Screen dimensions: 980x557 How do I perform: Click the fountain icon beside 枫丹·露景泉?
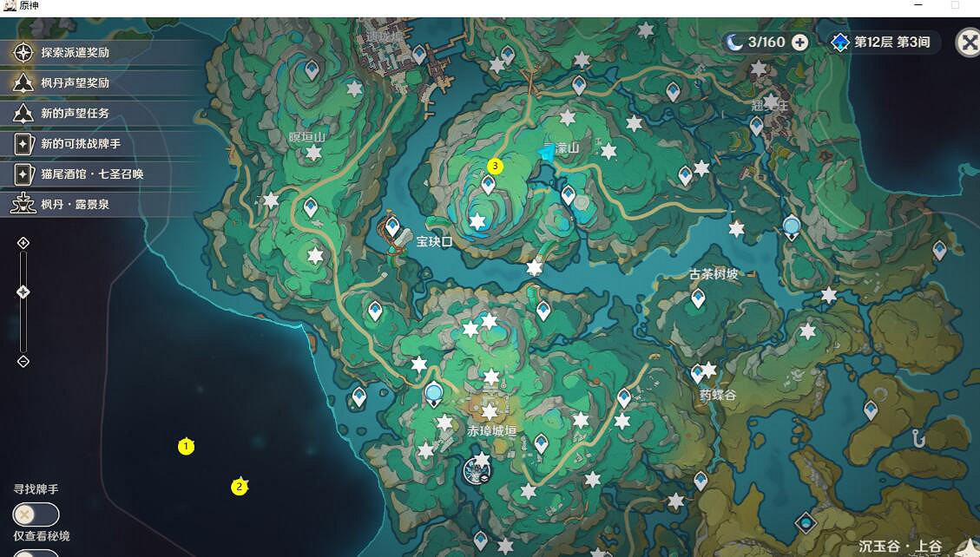(23, 205)
